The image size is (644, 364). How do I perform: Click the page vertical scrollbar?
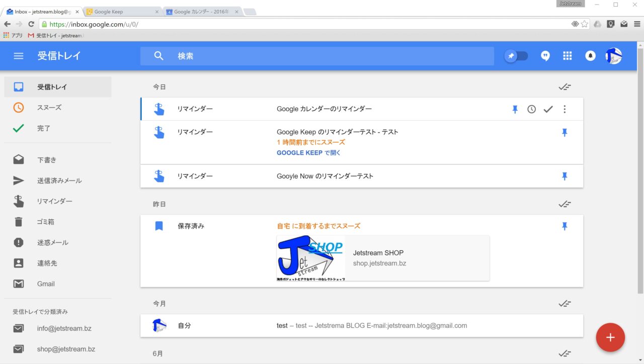[x=640, y=171]
